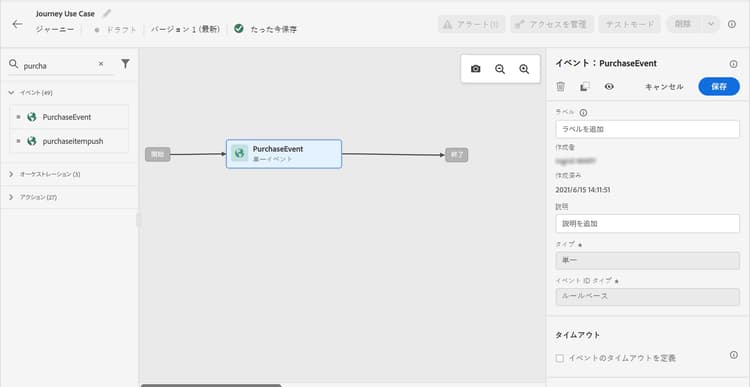Open info icon beside イベント：PurchaseEvent title

[733, 64]
